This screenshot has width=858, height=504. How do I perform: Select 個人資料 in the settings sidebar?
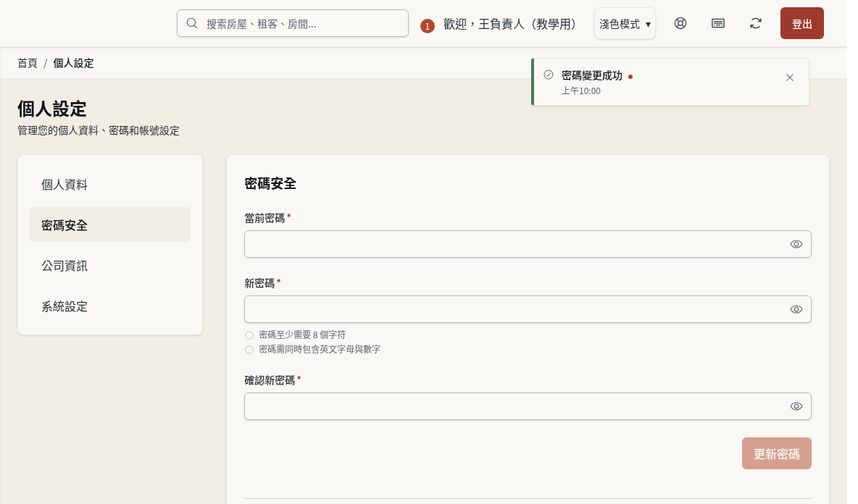tap(110, 184)
